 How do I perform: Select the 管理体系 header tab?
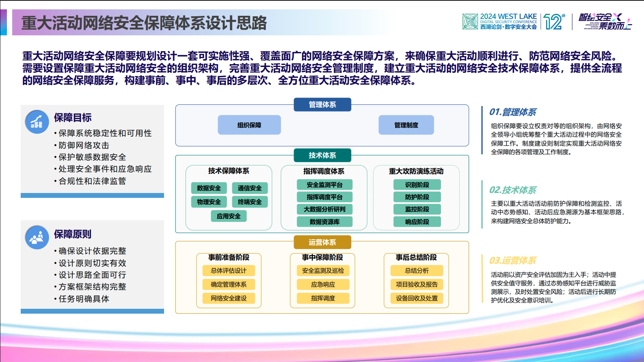point(322,105)
